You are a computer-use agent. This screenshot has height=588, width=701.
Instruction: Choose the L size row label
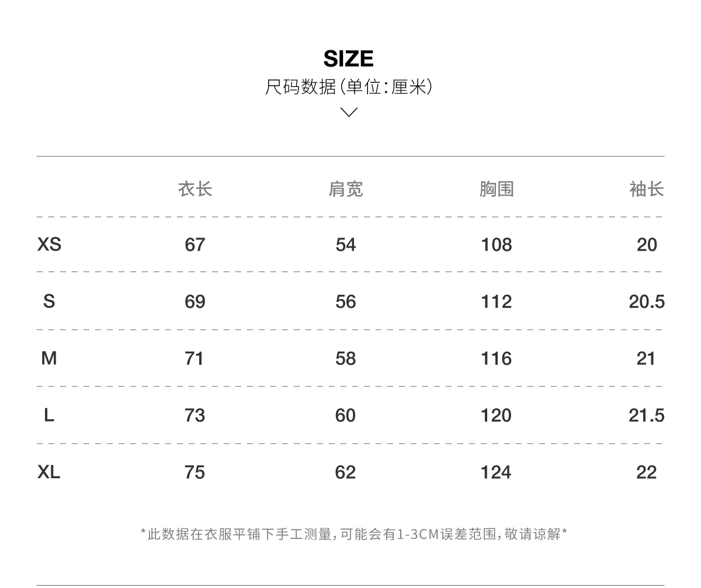(x=49, y=415)
